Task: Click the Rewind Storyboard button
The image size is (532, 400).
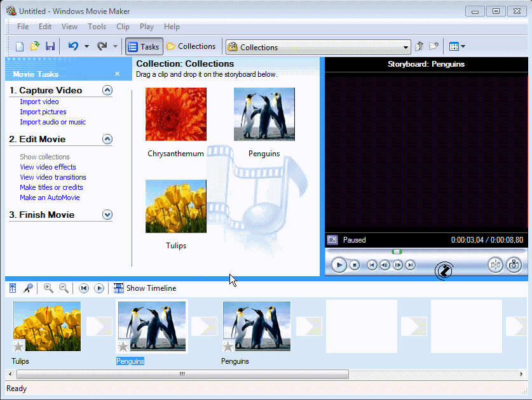Action: (x=83, y=288)
